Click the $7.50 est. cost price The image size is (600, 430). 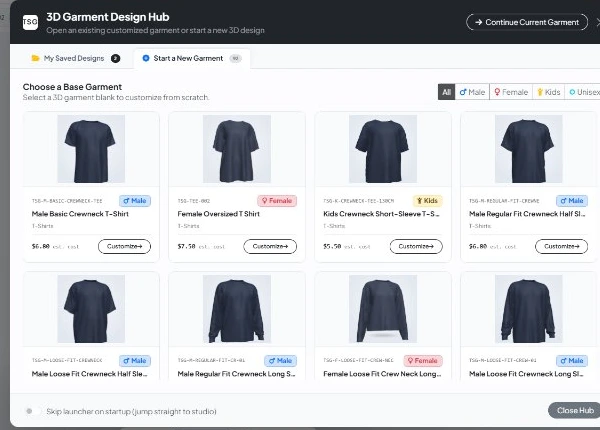tap(201, 247)
